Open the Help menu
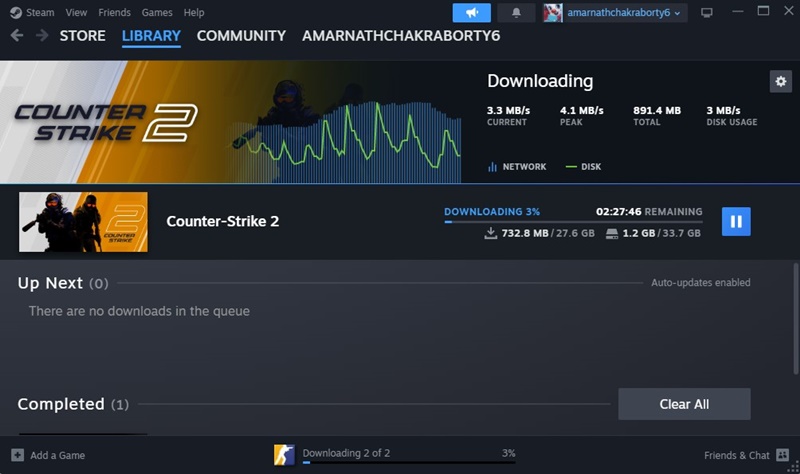800x474 pixels. click(194, 13)
